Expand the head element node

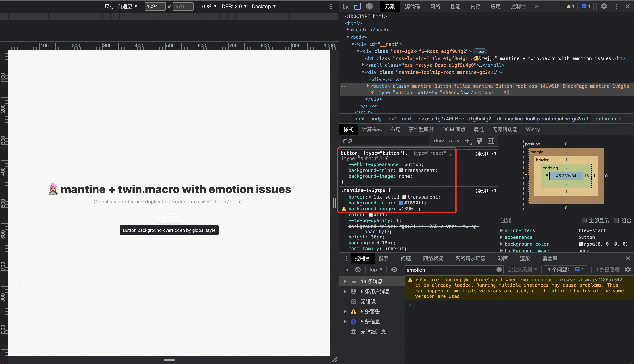tap(348, 30)
